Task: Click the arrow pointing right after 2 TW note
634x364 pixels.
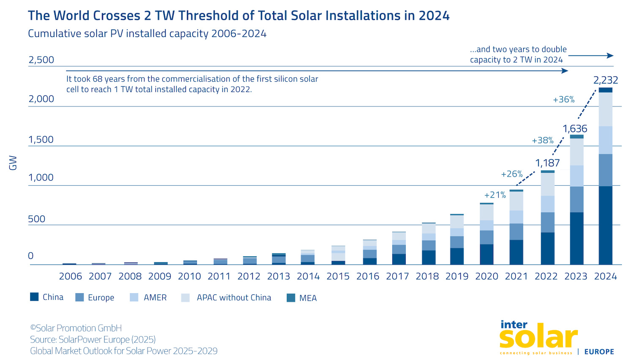Action: tap(590, 56)
